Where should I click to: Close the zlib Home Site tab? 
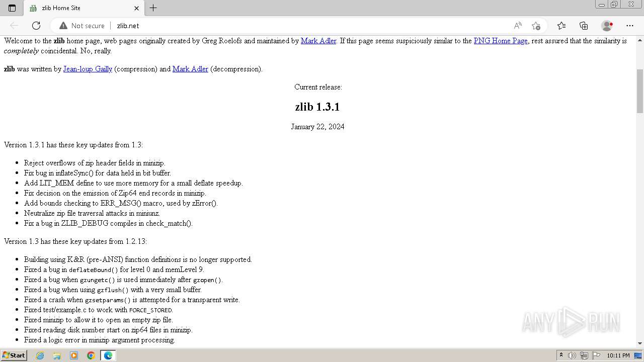pos(136,8)
